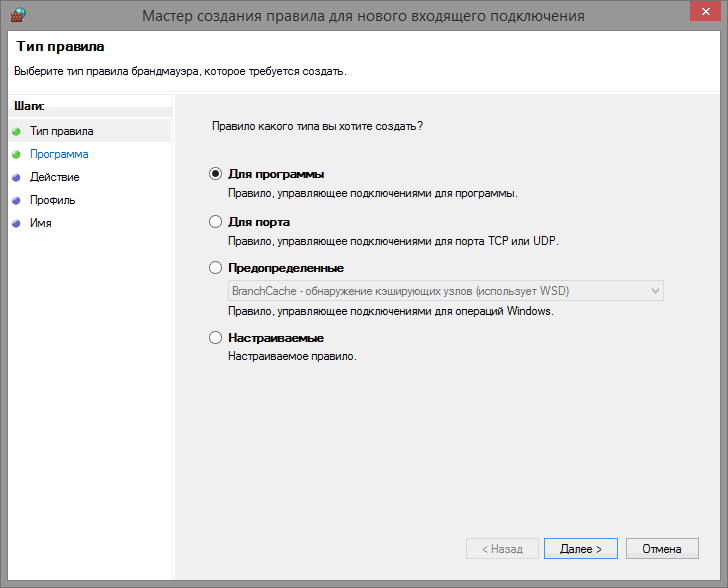Select the Для порта radio option
Screen dimensions: 728x588
coord(215,221)
